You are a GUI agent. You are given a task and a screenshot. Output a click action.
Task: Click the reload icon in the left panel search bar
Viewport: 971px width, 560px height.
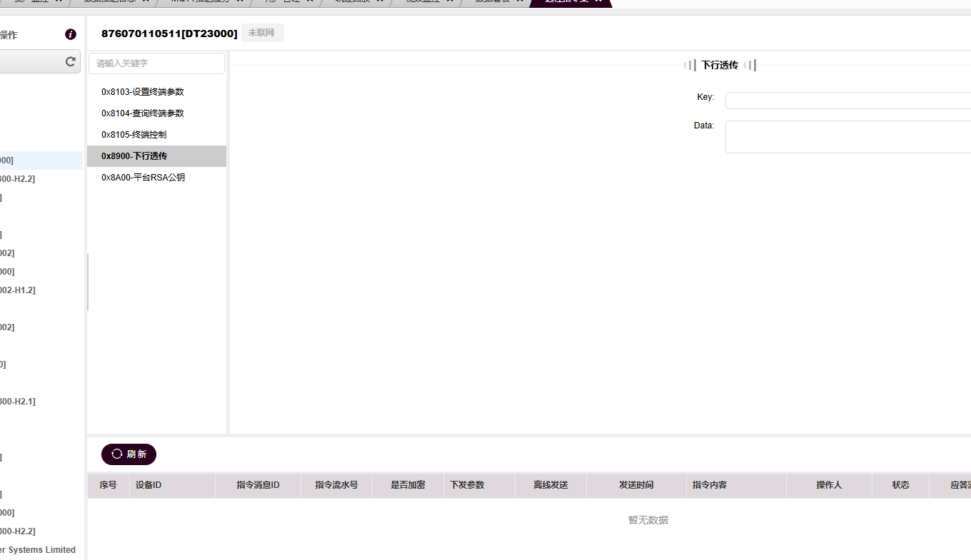(x=70, y=62)
